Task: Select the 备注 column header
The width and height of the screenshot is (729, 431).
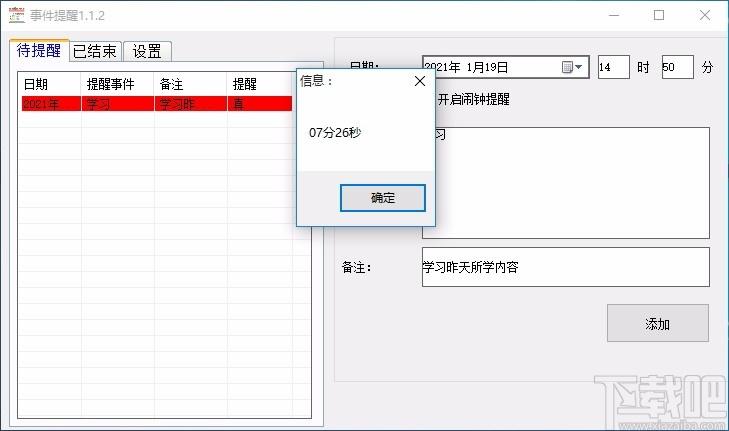Action: point(191,84)
